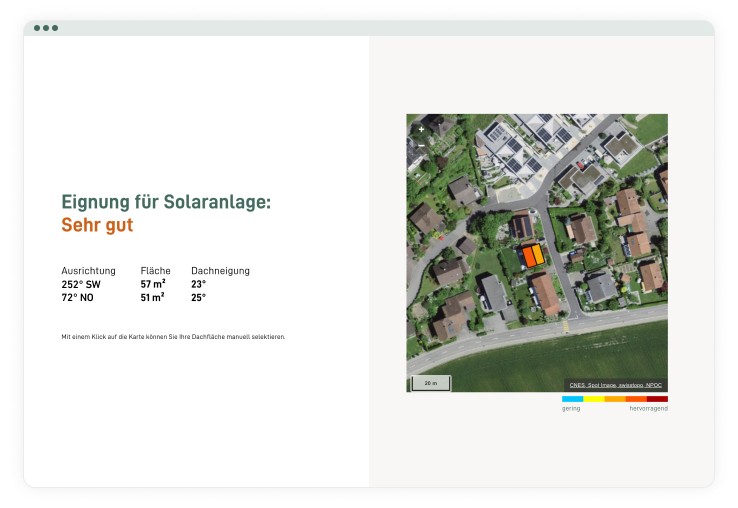Open the CNES, Spot Image, swisstopo attribution link
The width and height of the screenshot is (738, 508).
tap(616, 385)
